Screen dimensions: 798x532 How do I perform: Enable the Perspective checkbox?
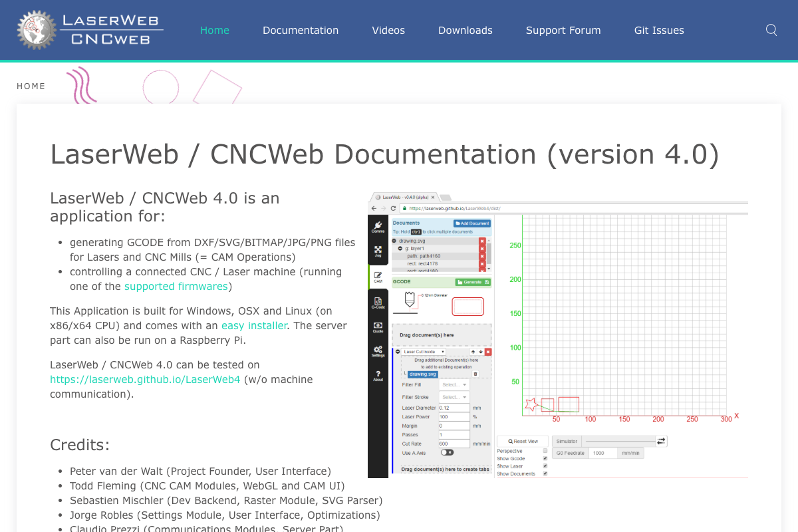(x=545, y=451)
